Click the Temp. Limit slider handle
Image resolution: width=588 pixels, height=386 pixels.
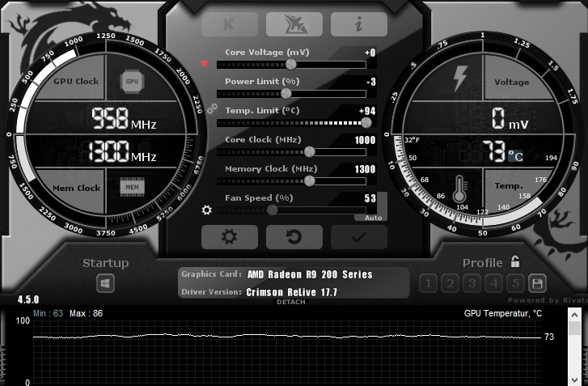(x=366, y=123)
